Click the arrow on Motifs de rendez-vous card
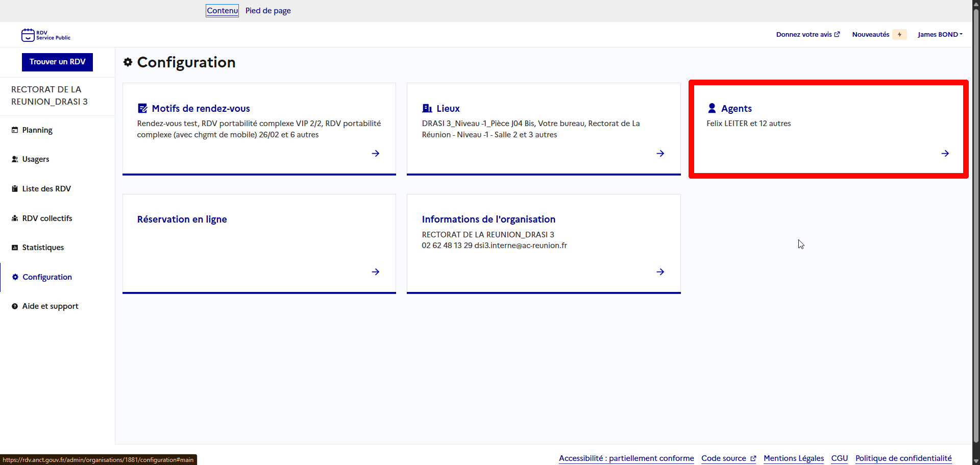The height and width of the screenshot is (465, 980). (x=376, y=153)
